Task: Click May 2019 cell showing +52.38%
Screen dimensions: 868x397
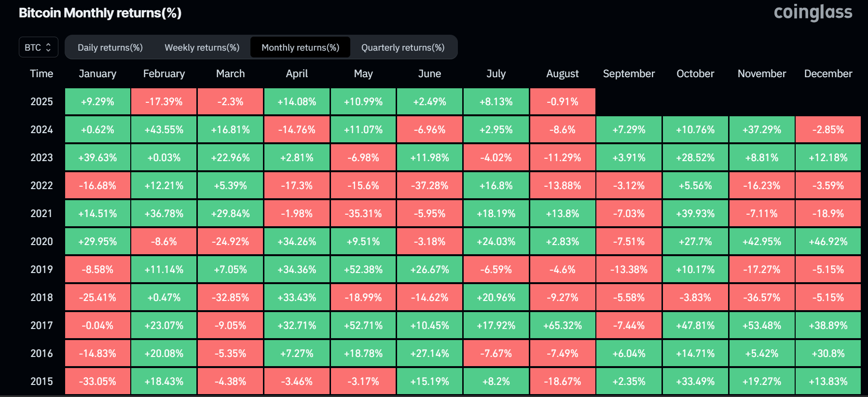Action: click(x=363, y=270)
